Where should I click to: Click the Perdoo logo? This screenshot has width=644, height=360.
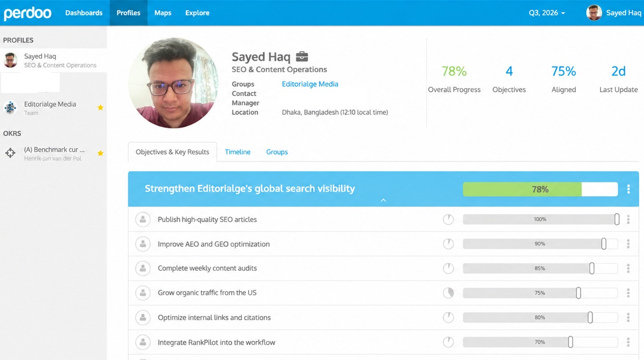click(27, 13)
